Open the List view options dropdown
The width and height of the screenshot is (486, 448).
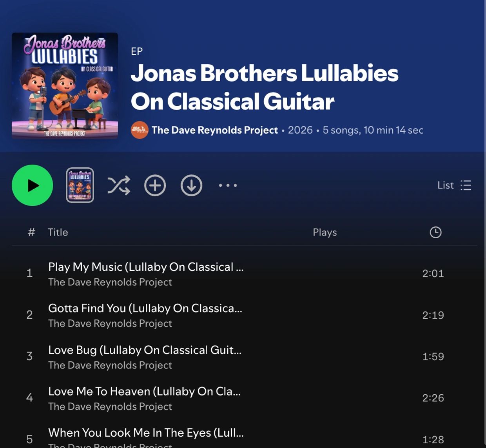tap(454, 185)
